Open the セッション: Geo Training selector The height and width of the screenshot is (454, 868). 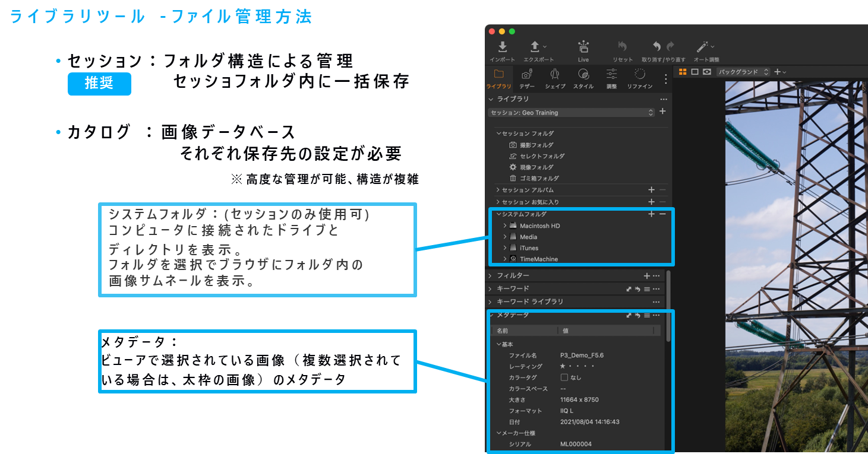pos(571,112)
